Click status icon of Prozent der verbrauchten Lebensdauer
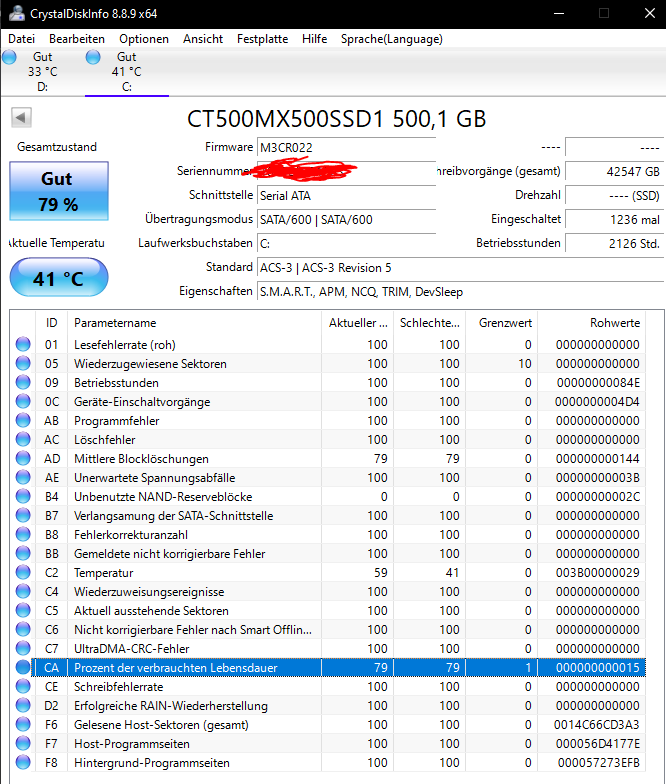 tap(23, 668)
